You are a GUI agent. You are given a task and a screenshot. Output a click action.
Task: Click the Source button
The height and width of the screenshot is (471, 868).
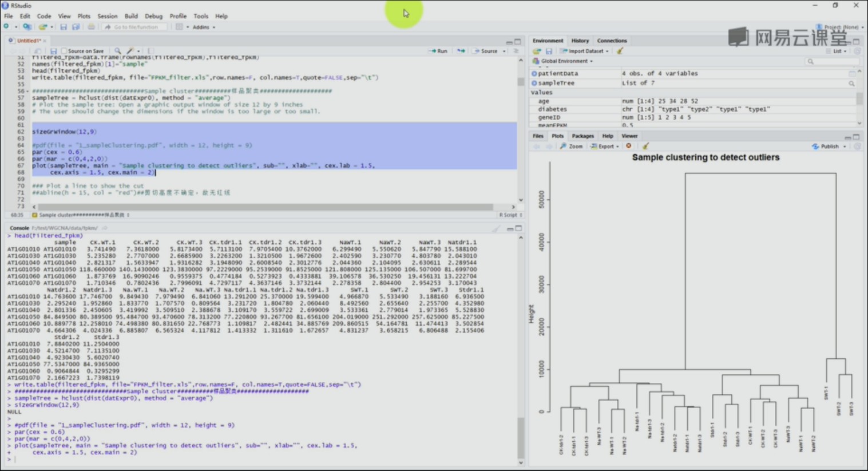(486, 51)
